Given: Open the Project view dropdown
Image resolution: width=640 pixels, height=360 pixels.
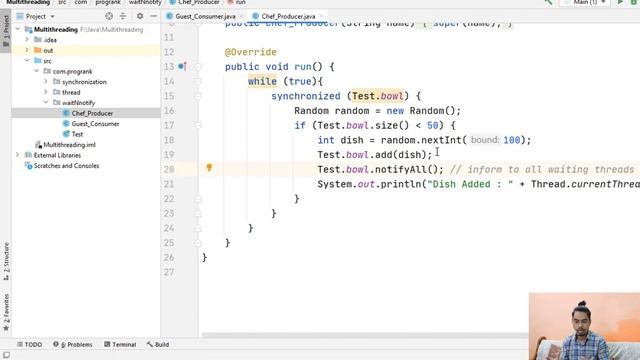Looking at the screenshot, I should point(53,16).
